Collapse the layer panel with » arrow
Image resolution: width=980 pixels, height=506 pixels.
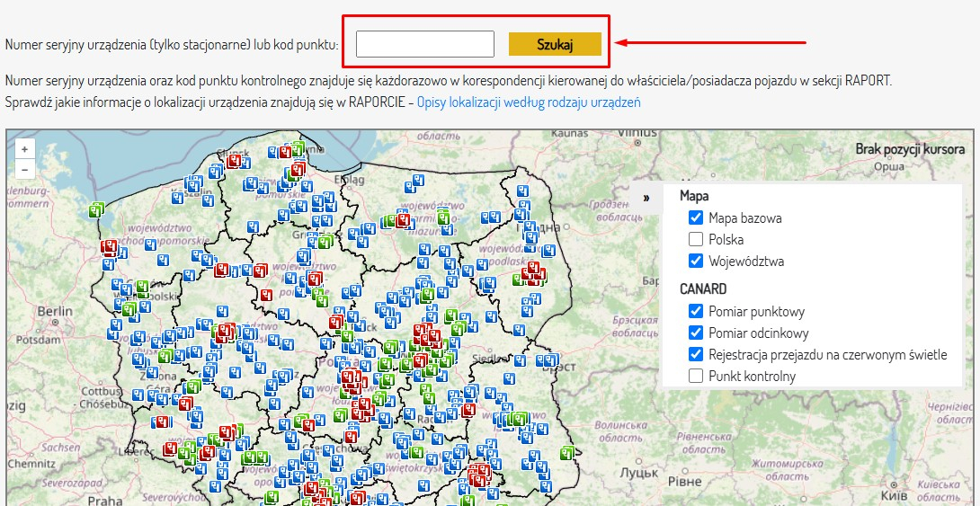click(646, 198)
